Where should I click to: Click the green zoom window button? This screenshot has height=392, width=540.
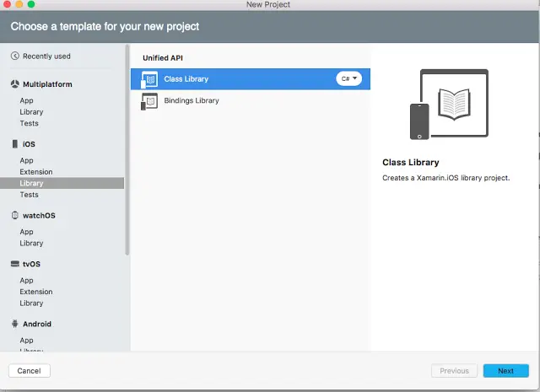(31, 4)
